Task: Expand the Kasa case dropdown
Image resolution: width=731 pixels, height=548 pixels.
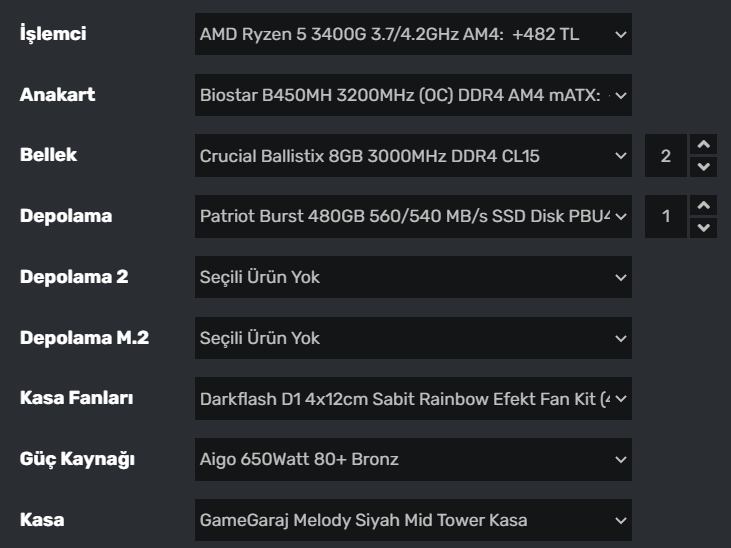Action: [x=412, y=520]
